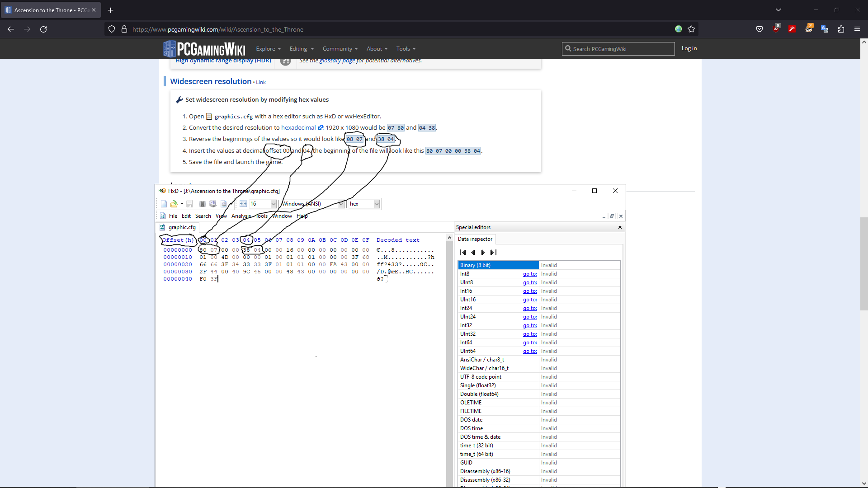Viewport: 868px width, 488px height.
Task: Open the Window menu in HxD
Action: pyautogui.click(x=282, y=216)
